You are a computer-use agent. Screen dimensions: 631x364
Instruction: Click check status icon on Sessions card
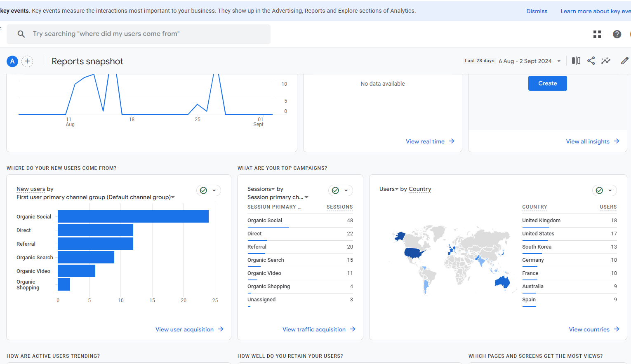(335, 190)
